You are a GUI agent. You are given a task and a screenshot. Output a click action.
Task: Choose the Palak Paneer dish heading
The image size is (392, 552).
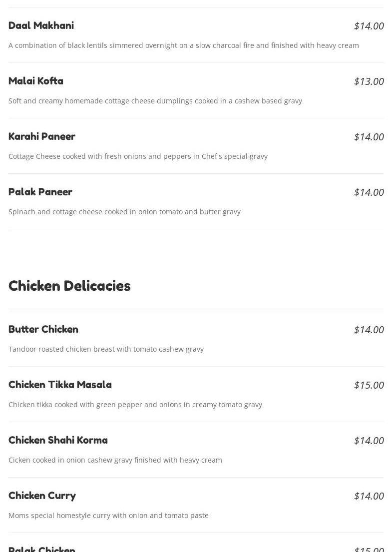[x=40, y=192]
